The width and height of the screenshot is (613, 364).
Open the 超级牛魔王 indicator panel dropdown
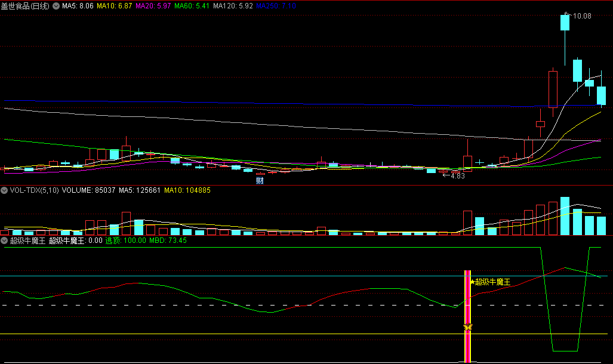click(x=4, y=240)
